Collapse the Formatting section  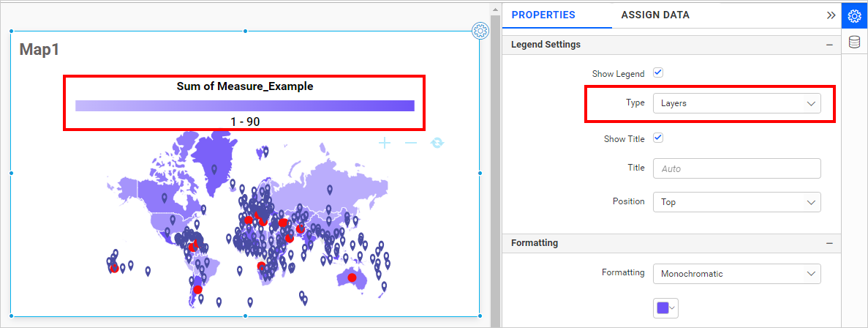tap(829, 243)
